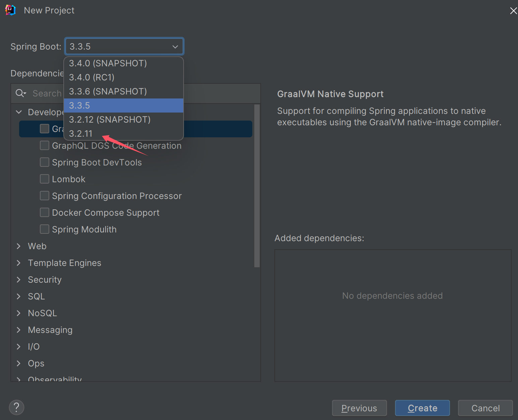Click the Web tree label

click(37, 246)
